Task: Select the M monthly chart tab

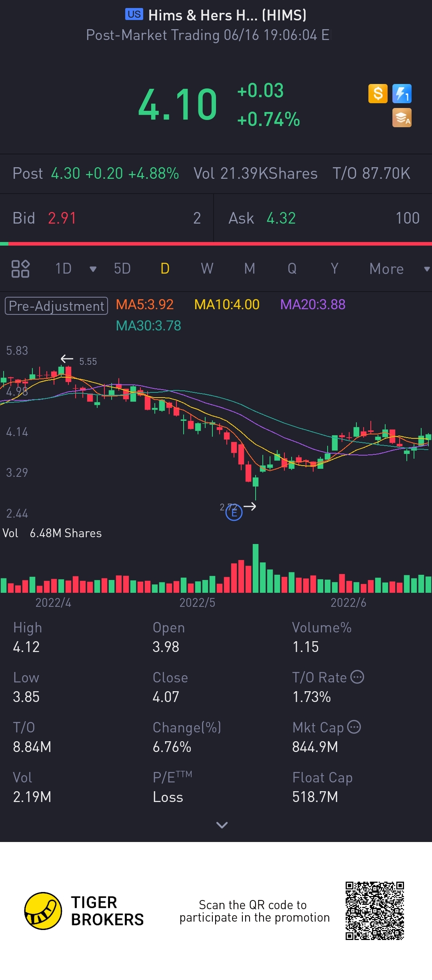Action: (x=250, y=269)
